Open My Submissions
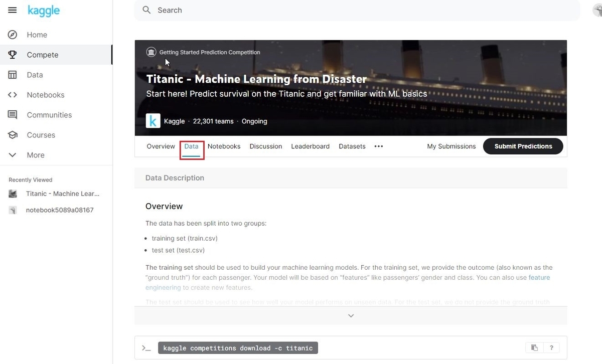 pos(452,146)
